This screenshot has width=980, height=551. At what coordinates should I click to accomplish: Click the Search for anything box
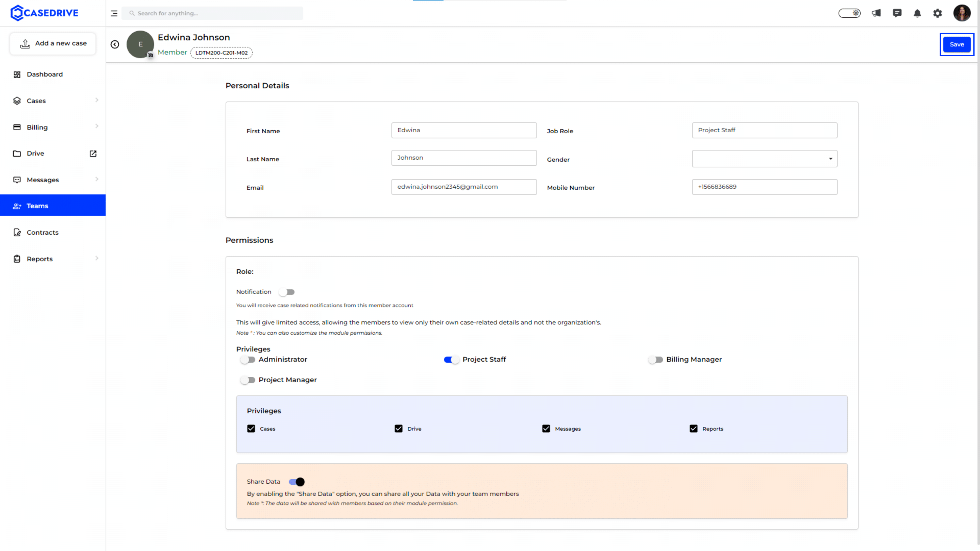tap(212, 13)
